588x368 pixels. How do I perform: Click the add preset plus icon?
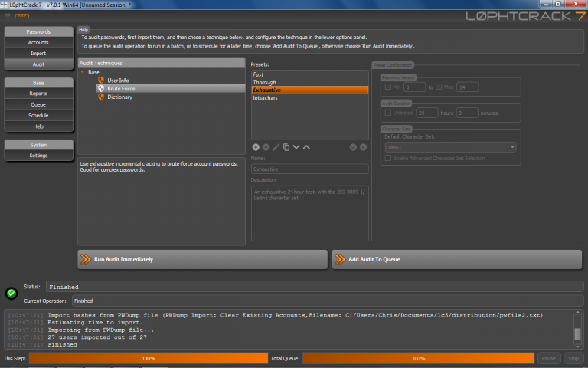pos(256,146)
